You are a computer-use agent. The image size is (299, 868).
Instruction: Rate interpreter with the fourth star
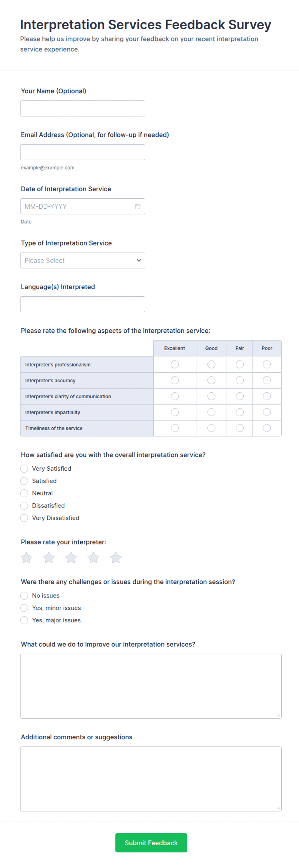[93, 558]
